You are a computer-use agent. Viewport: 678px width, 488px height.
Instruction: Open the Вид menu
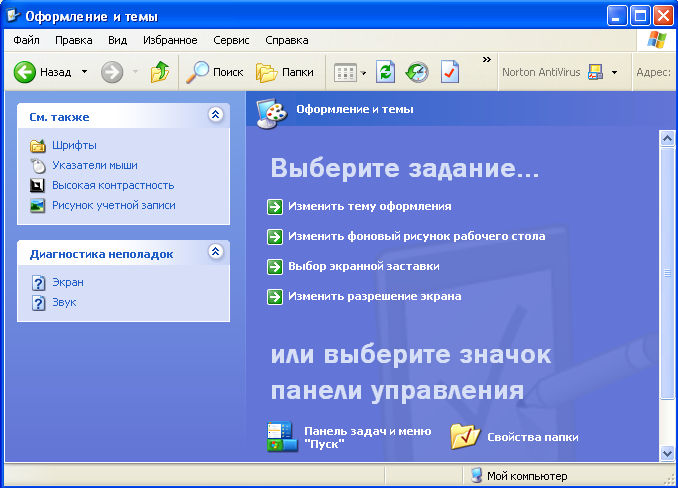pyautogui.click(x=118, y=40)
